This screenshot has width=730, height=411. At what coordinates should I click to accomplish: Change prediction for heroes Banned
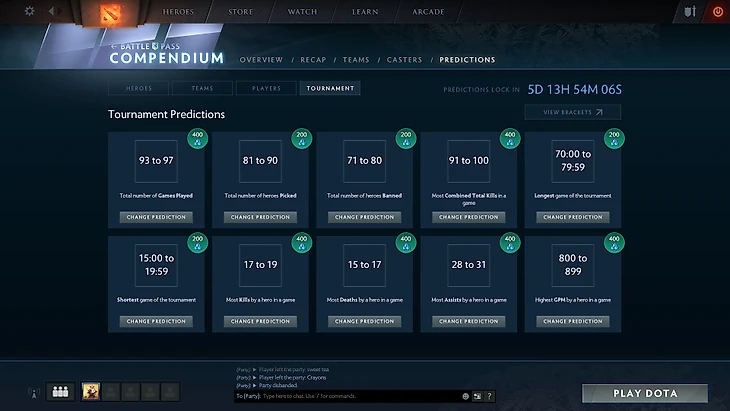[365, 217]
